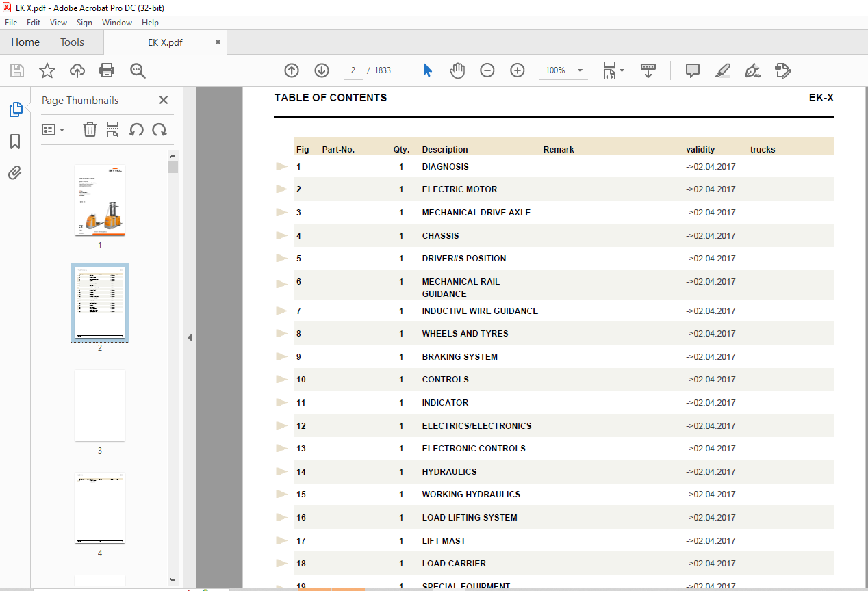Select the EK X.pdf document tab
The height and width of the screenshot is (591, 868).
[x=165, y=42]
